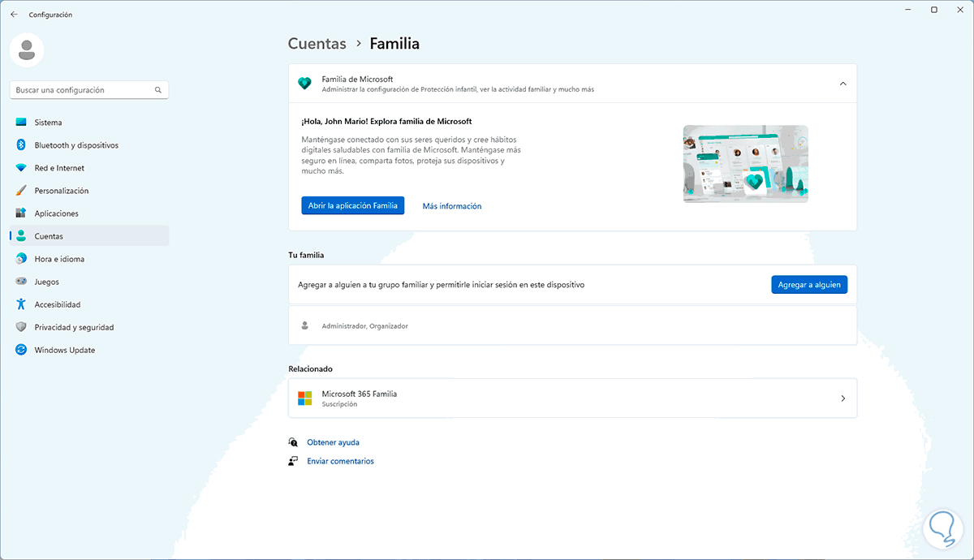This screenshot has width=974, height=560.
Task: Open Accesibilidad settings
Action: click(89, 304)
